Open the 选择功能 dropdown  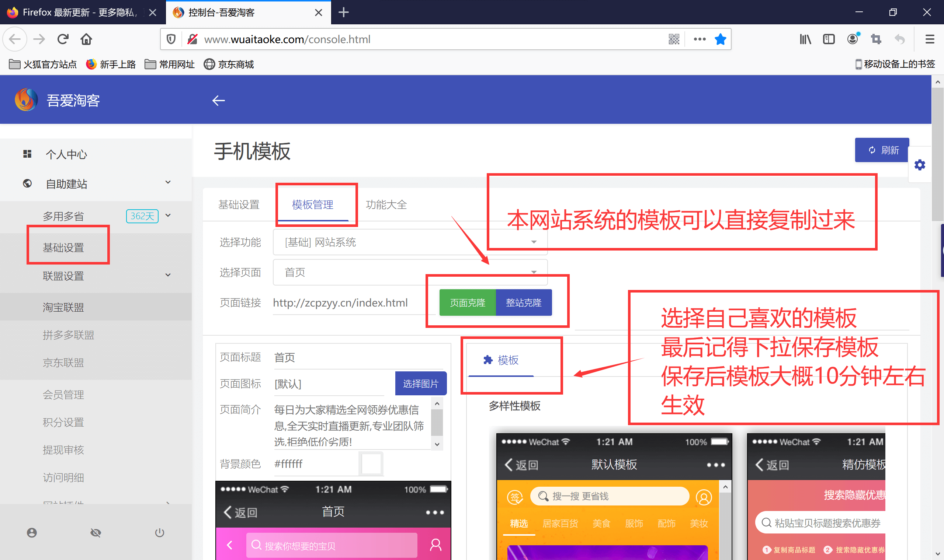tap(410, 242)
